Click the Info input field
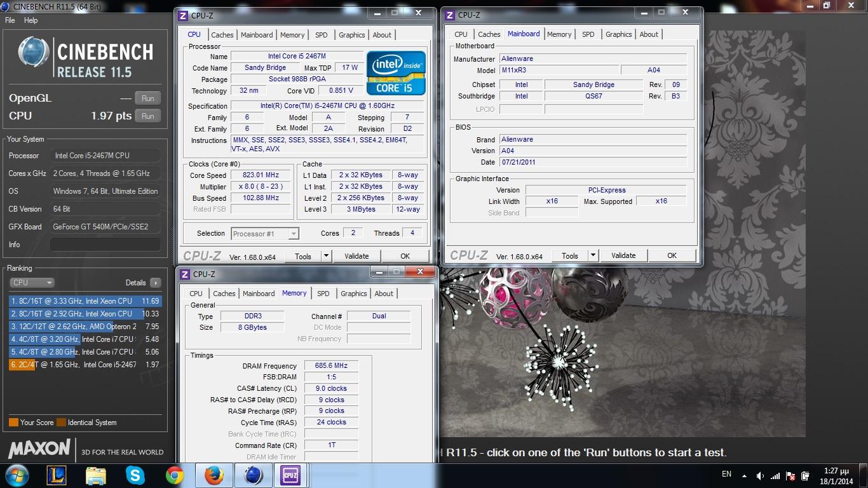 click(x=105, y=245)
